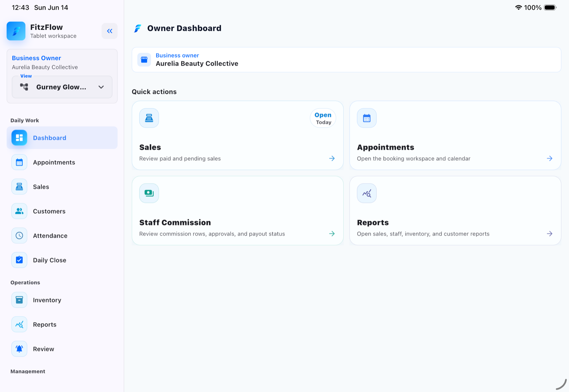
Task: Click the arrow on the Sales card
Action: point(332,158)
